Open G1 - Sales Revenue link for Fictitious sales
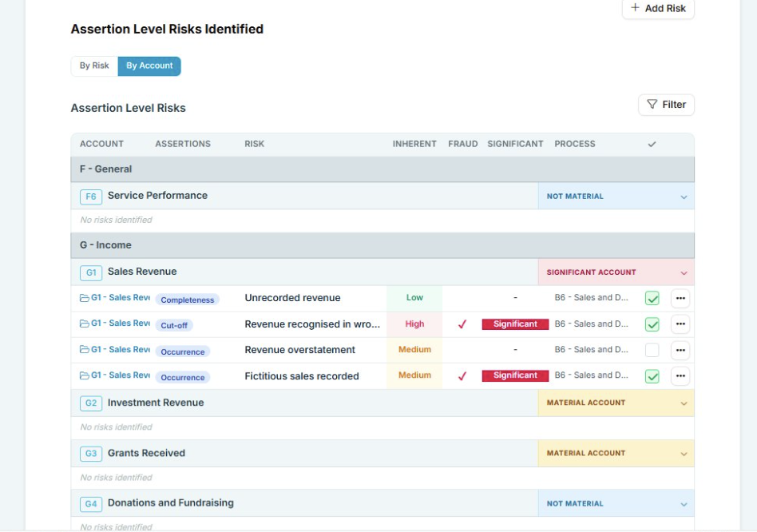Image resolution: width=757 pixels, height=532 pixels. [x=121, y=375]
